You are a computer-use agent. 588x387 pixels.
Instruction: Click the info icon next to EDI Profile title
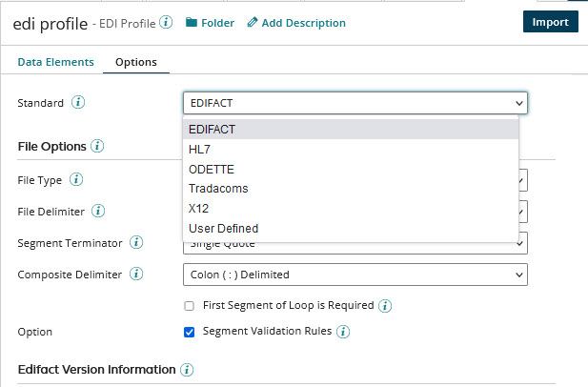[x=166, y=22]
